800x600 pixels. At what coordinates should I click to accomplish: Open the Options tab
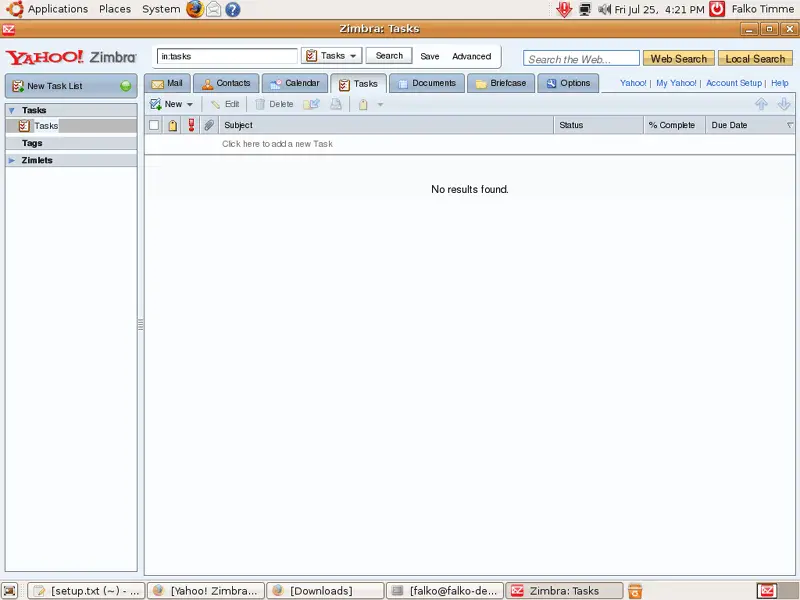568,83
